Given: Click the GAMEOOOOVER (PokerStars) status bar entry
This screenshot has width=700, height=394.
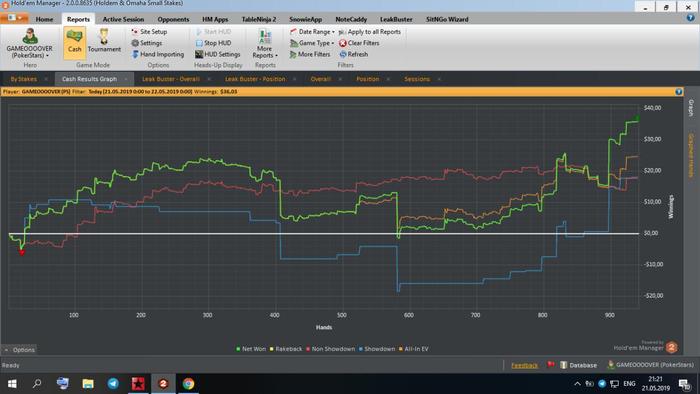Looking at the screenshot, I should point(651,365).
